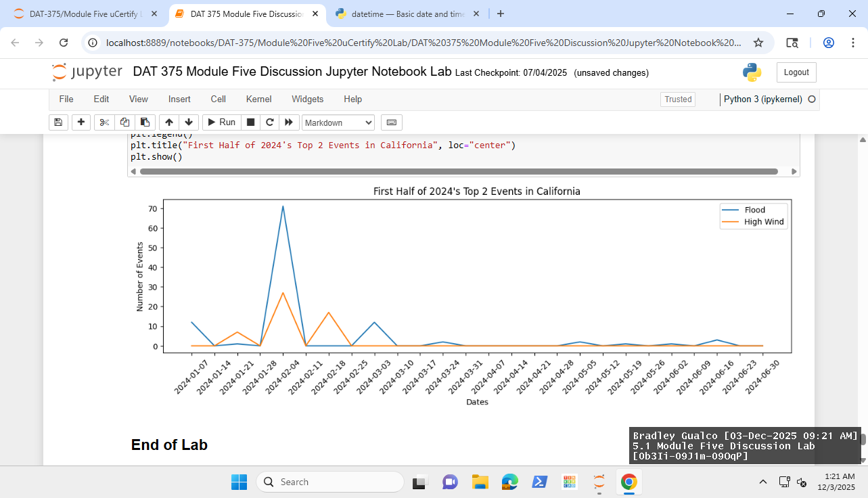This screenshot has height=498, width=868.
Task: Open the Cell menu
Action: (x=218, y=99)
